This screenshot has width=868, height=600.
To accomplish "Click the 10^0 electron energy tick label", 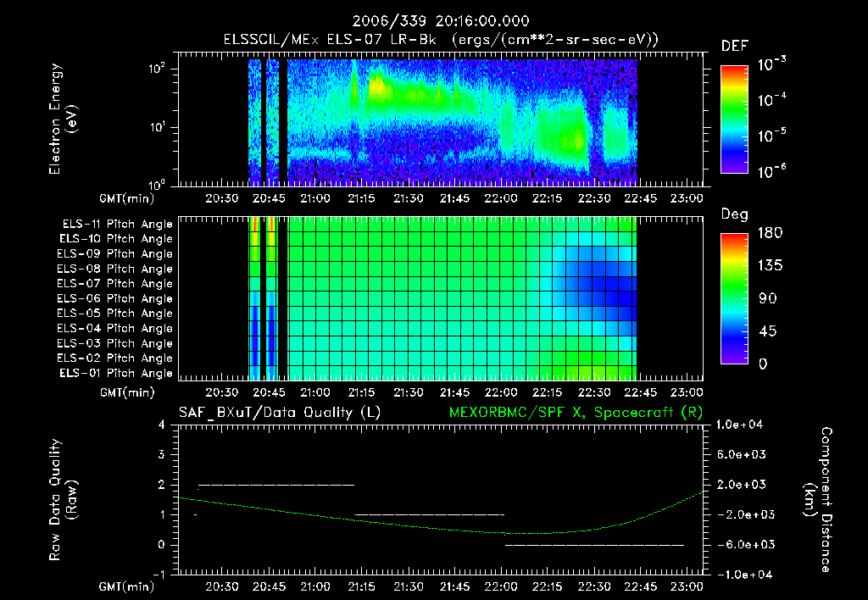I will [157, 184].
